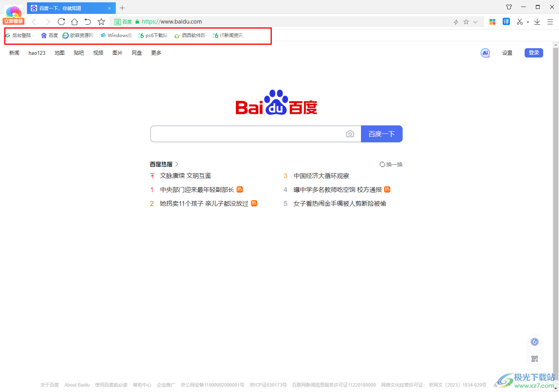Click the back navigation arrow
The image size is (559, 392).
click(x=34, y=22)
